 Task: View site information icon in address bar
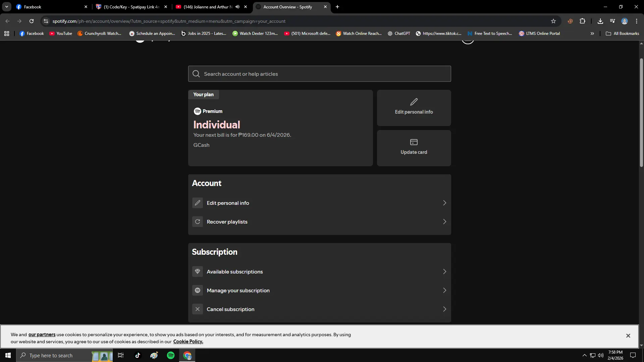[46, 21]
